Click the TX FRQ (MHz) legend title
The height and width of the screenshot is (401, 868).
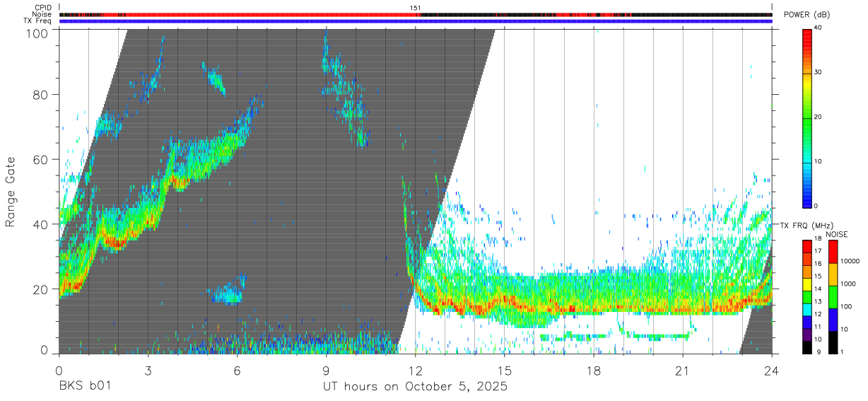pos(806,226)
